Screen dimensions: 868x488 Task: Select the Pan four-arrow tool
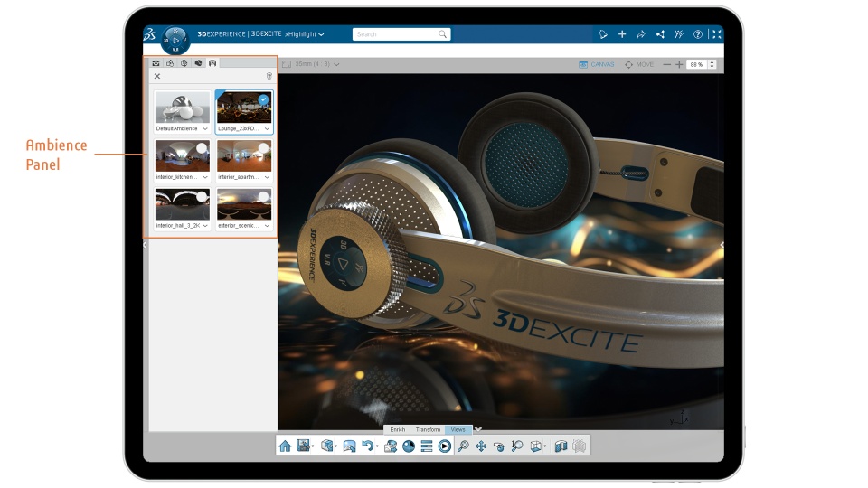coord(481,446)
